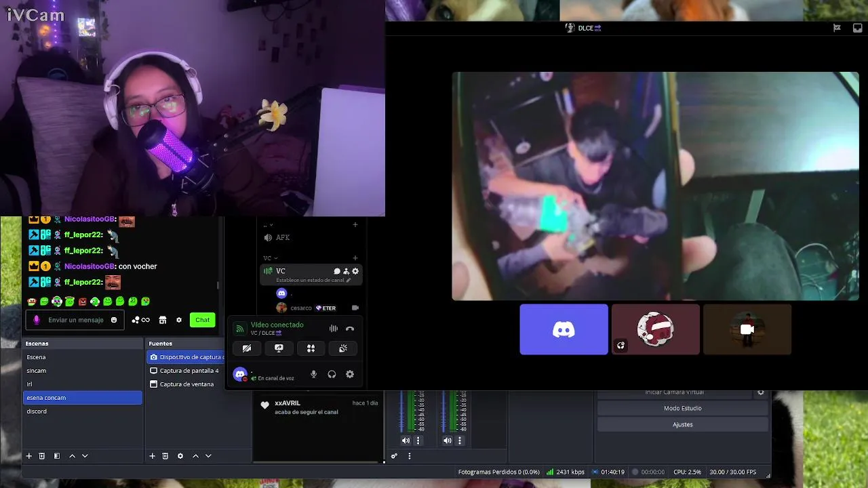Screen dimensions: 868x488
Task: Open second mixer channel three-dot menu
Action: (460, 441)
